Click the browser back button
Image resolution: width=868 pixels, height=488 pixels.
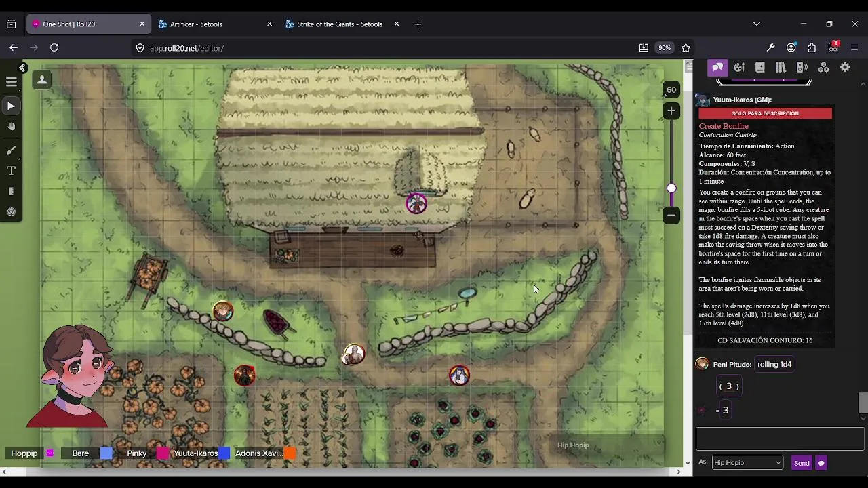(14, 48)
